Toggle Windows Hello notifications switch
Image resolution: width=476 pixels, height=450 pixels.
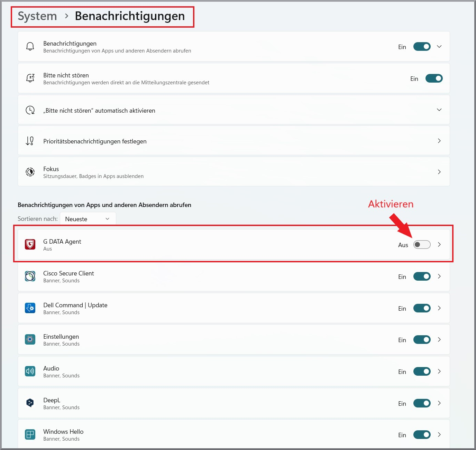pos(422,435)
